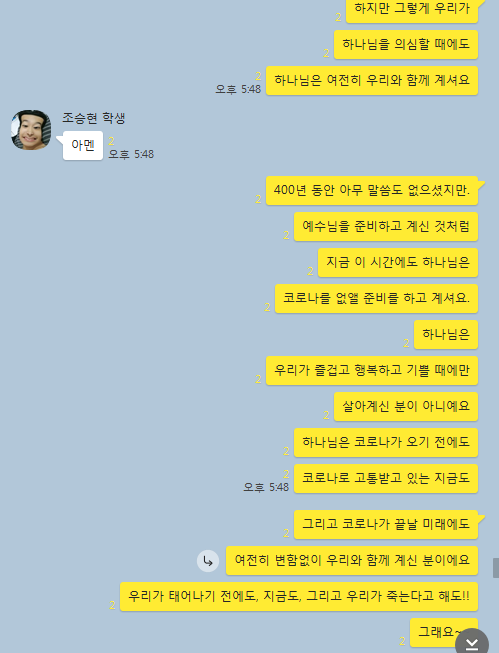Click message 여전히 변함없이 우리와 함께 계신 분이에요

click(352, 561)
